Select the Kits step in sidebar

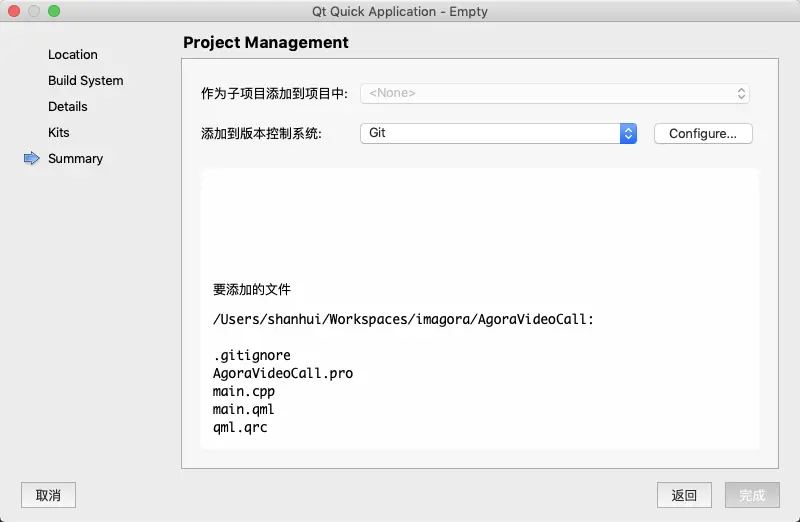pyautogui.click(x=59, y=133)
